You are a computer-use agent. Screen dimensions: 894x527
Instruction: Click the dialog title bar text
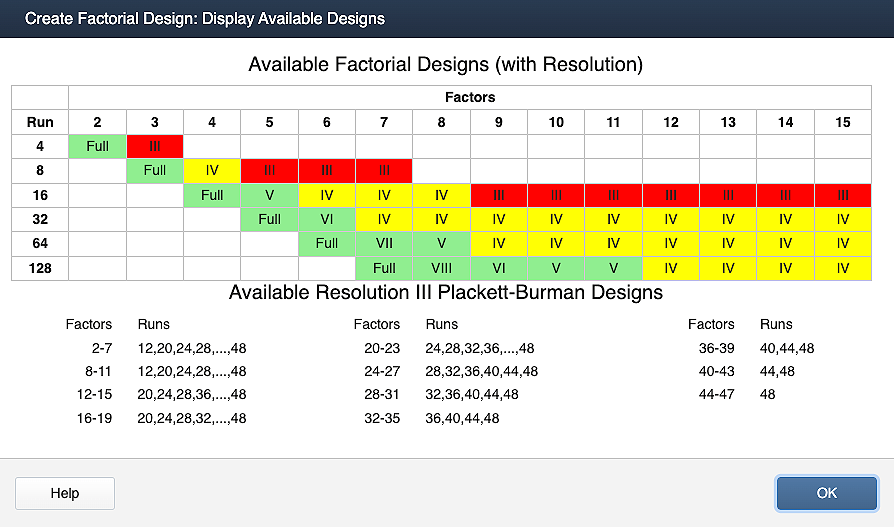204,19
